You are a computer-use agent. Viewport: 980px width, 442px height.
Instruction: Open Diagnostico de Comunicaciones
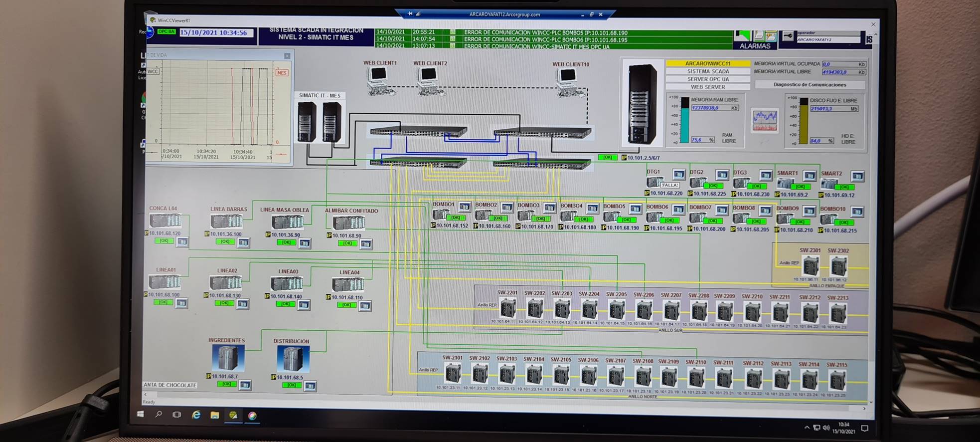(x=810, y=85)
